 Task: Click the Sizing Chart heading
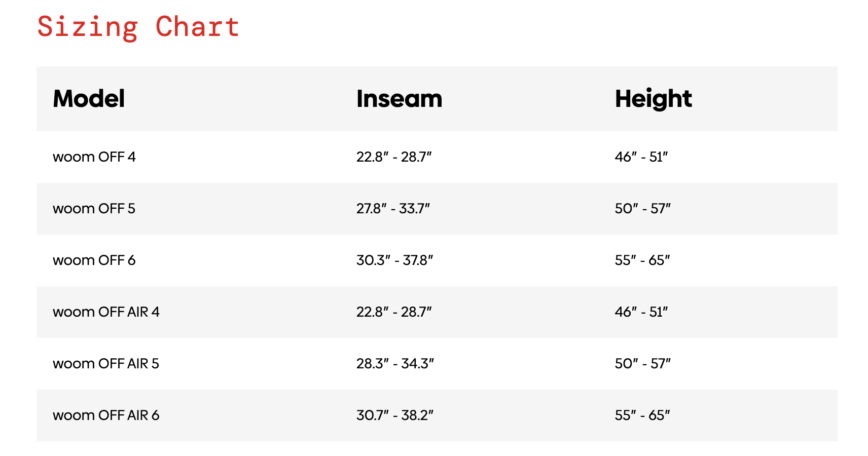(x=138, y=27)
